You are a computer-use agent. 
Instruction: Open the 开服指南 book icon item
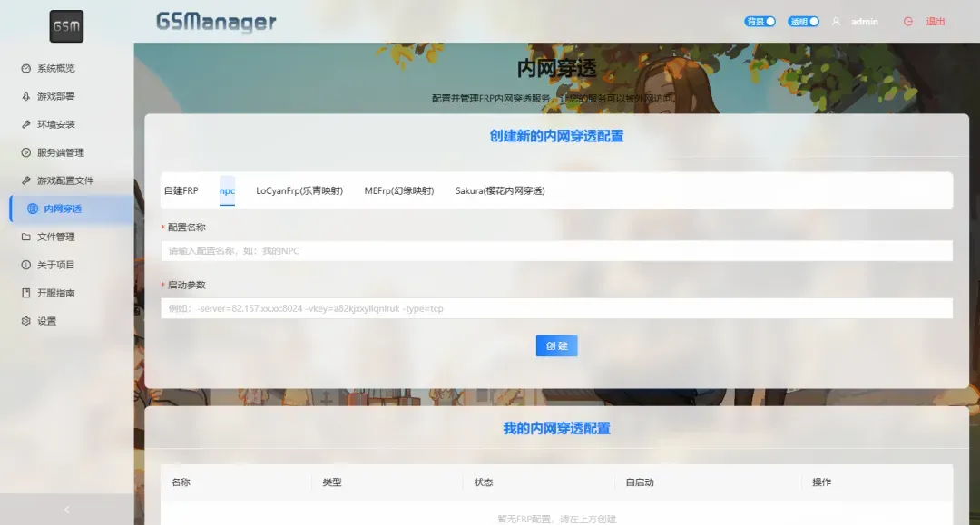click(x=25, y=293)
